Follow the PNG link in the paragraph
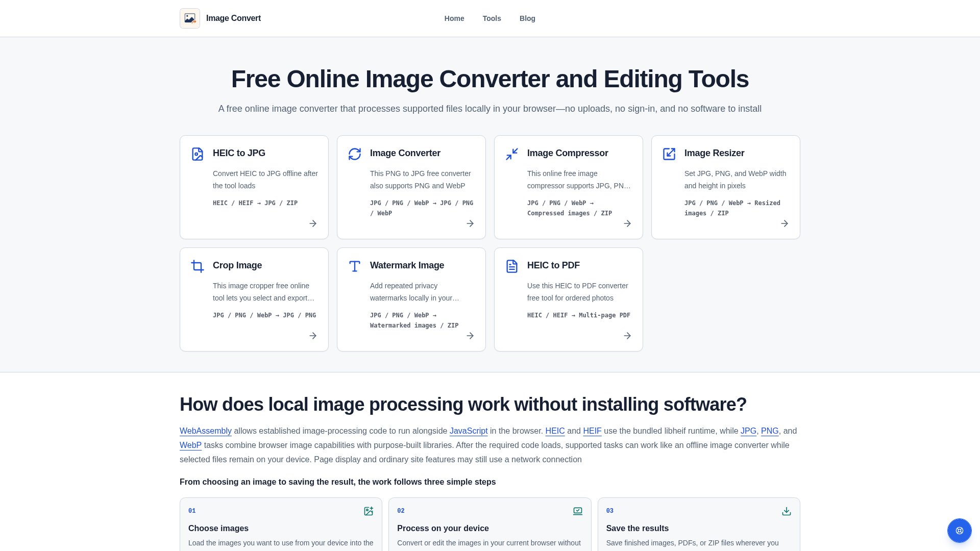The height and width of the screenshot is (551, 980). pyautogui.click(x=770, y=431)
